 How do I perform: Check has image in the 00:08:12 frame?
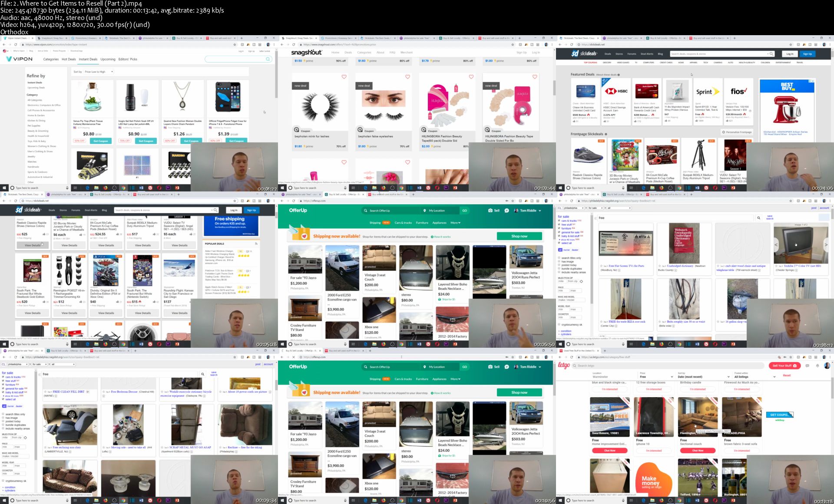coord(559,261)
